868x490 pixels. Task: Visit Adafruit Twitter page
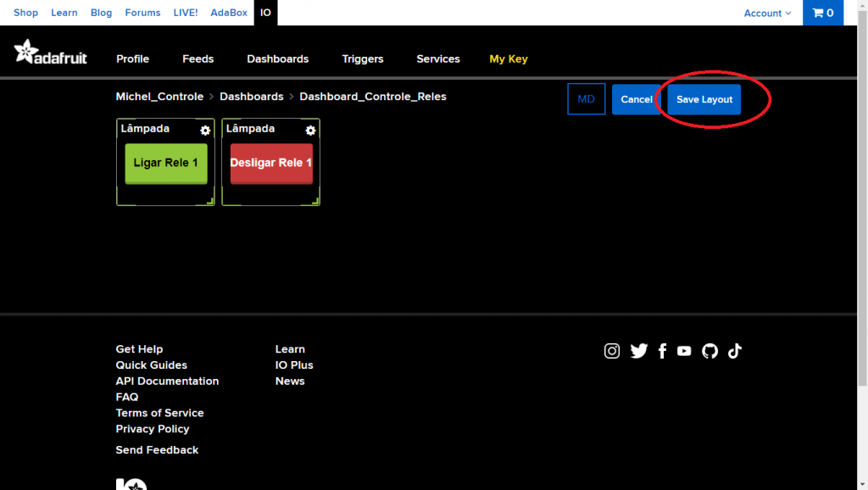[639, 350]
